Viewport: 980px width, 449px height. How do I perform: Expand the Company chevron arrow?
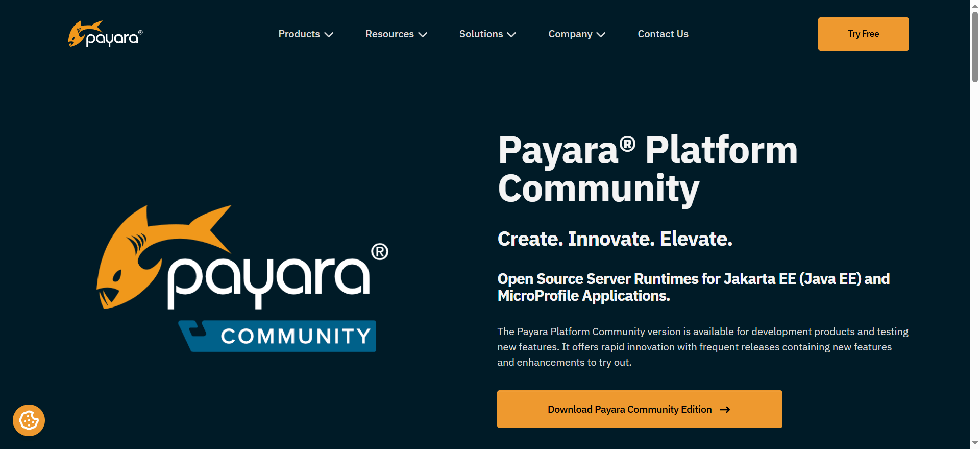click(x=601, y=35)
